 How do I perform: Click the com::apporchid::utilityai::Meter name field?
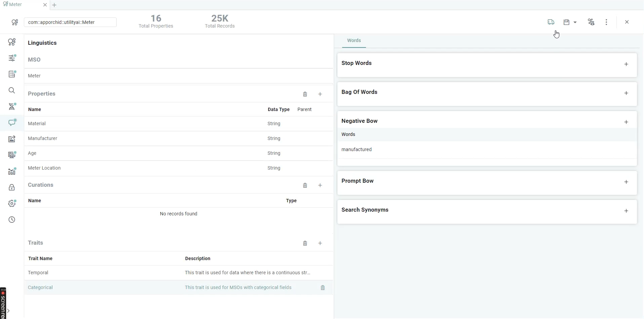tap(70, 22)
